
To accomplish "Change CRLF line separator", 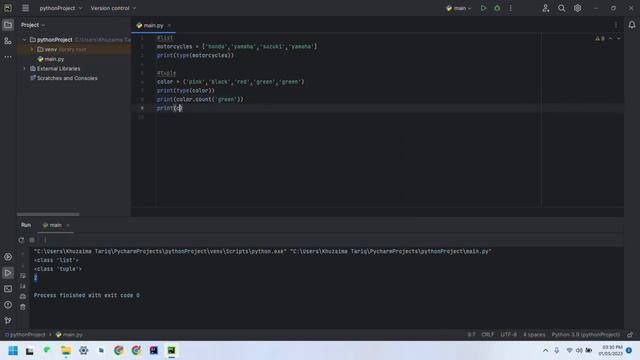I will pyautogui.click(x=487, y=334).
